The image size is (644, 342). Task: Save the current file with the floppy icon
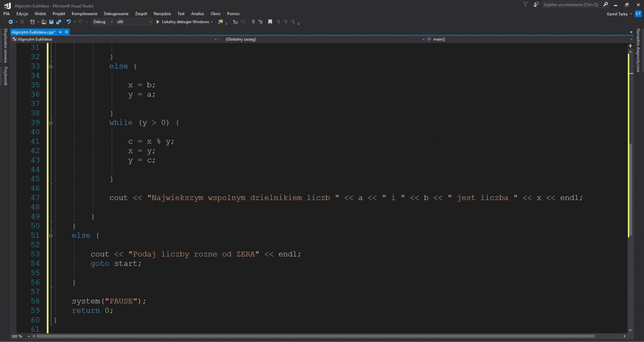coord(51,22)
